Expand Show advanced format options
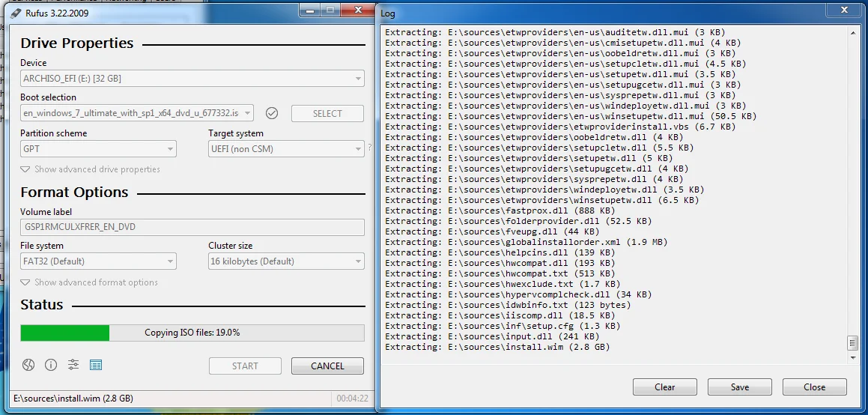This screenshot has width=868, height=415. [x=89, y=282]
